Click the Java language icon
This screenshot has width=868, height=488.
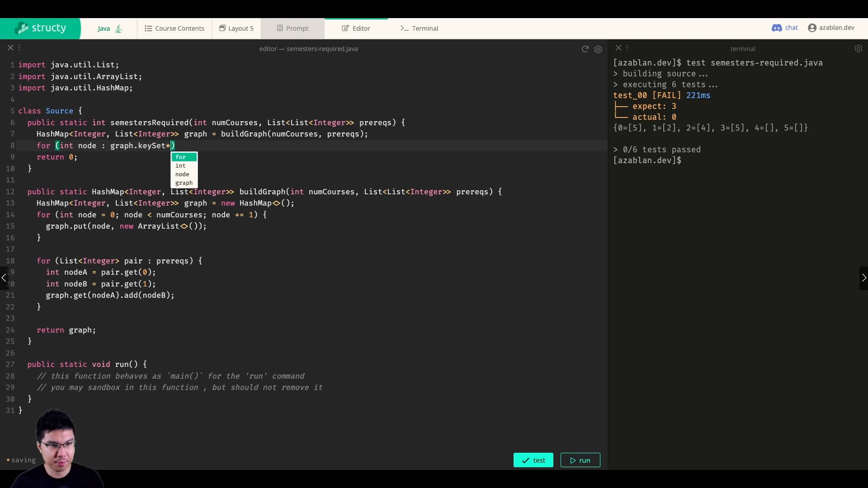(118, 28)
